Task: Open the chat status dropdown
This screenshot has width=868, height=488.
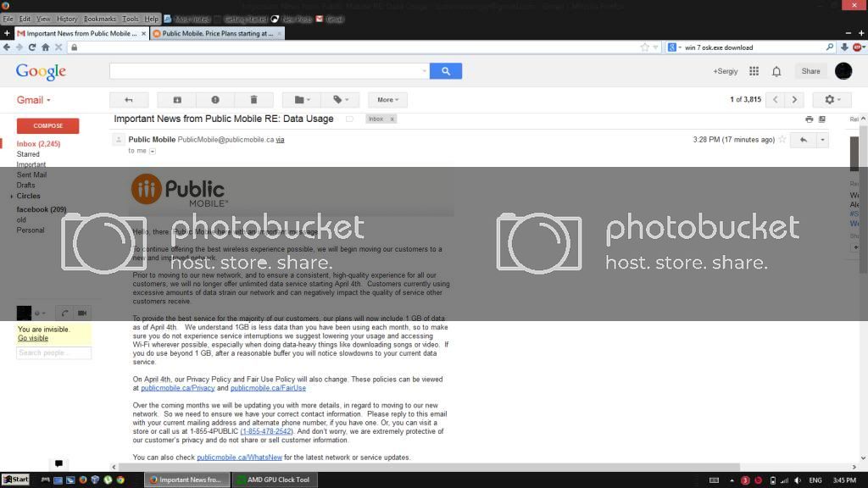Action: [x=41, y=313]
